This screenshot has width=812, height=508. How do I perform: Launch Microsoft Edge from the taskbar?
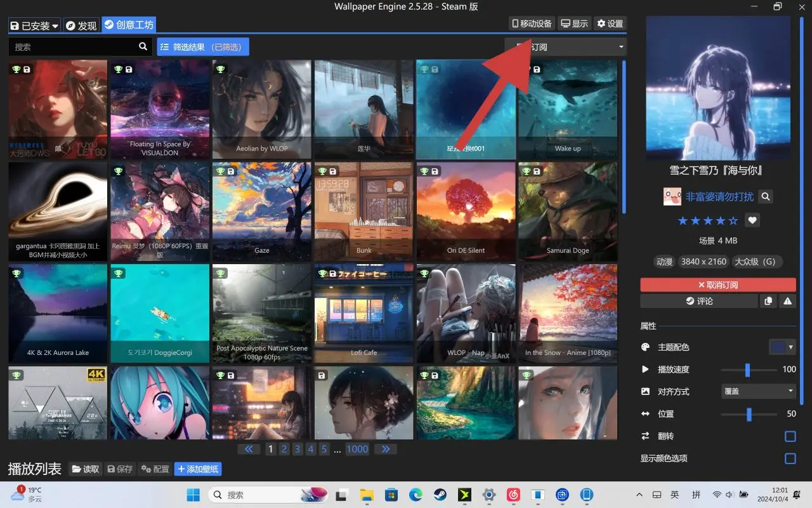[415, 495]
